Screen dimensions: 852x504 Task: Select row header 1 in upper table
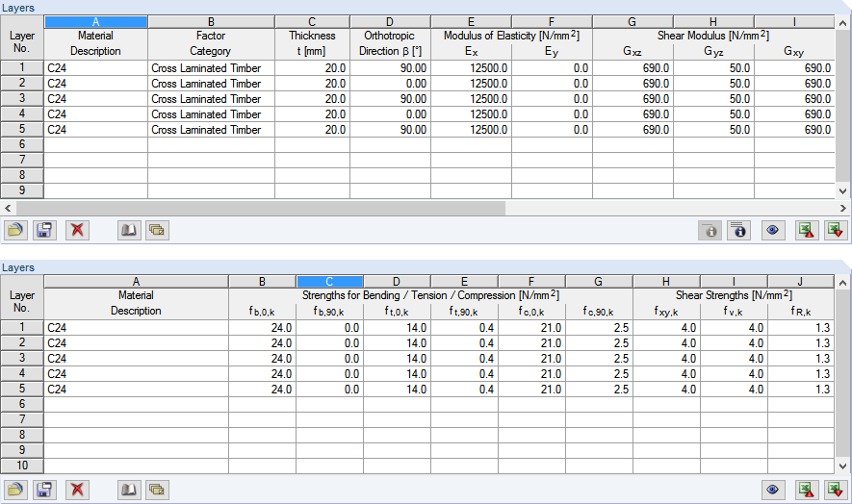22,67
